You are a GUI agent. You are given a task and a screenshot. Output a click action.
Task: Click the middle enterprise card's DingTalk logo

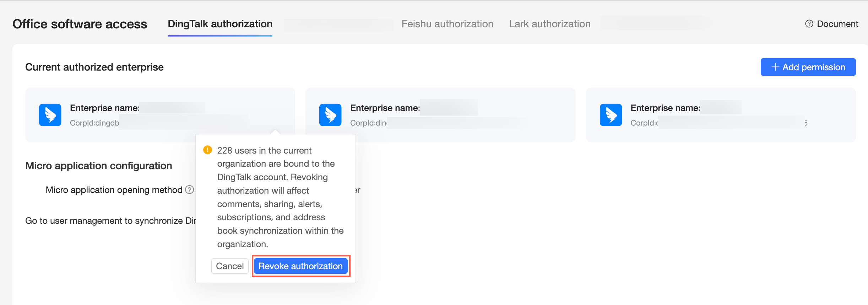330,115
